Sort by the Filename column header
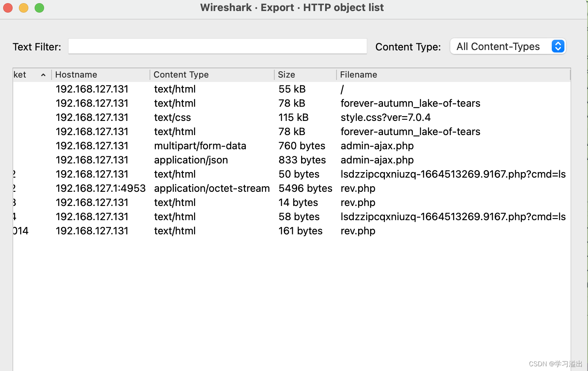This screenshot has width=588, height=371. [x=453, y=75]
